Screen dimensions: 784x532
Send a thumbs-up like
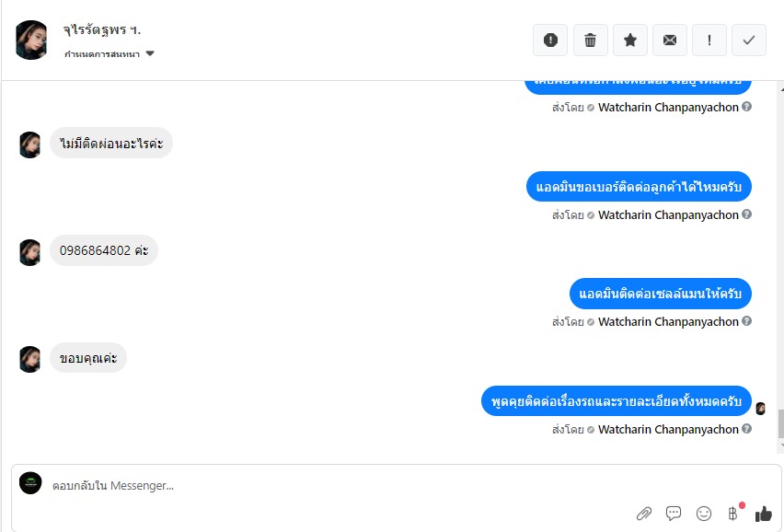pos(764,513)
